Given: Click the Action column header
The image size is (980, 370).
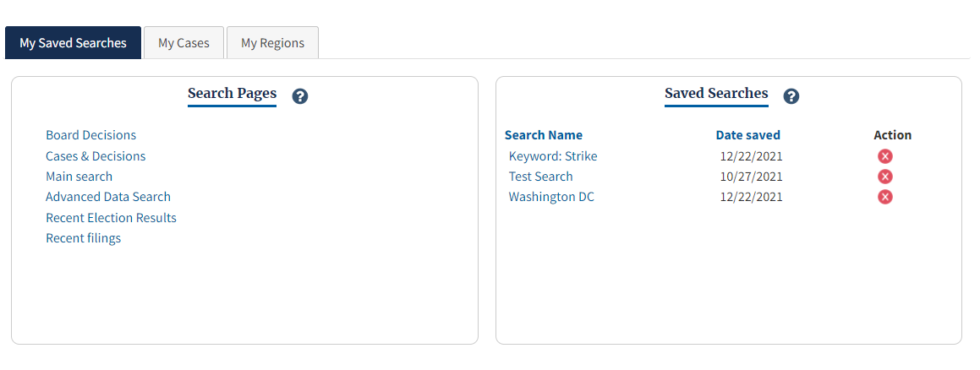Looking at the screenshot, I should (892, 135).
